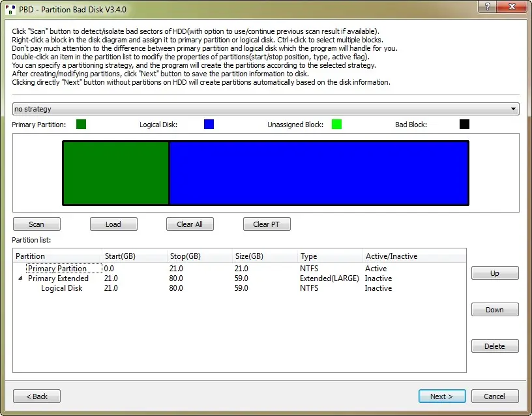Proceed with the Next > button
Screen dimensions: 532x416
442,396
